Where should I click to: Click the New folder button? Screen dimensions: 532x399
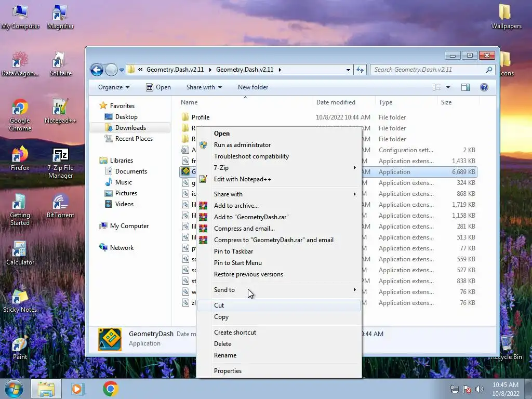[253, 87]
